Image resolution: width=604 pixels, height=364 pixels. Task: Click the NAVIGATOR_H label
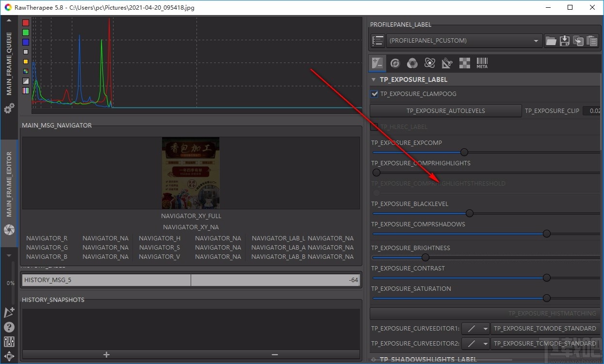[160, 238]
